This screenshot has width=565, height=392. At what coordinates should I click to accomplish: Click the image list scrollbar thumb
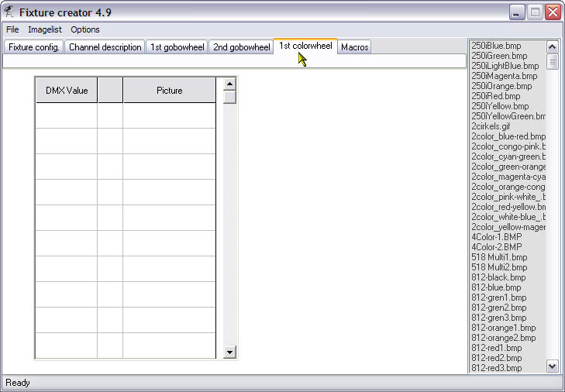[x=553, y=61]
